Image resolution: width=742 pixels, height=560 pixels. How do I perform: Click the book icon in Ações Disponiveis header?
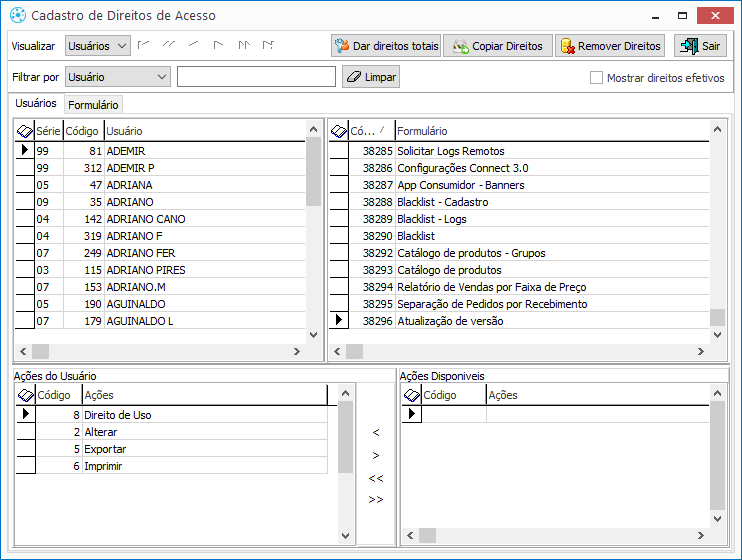tap(412, 395)
